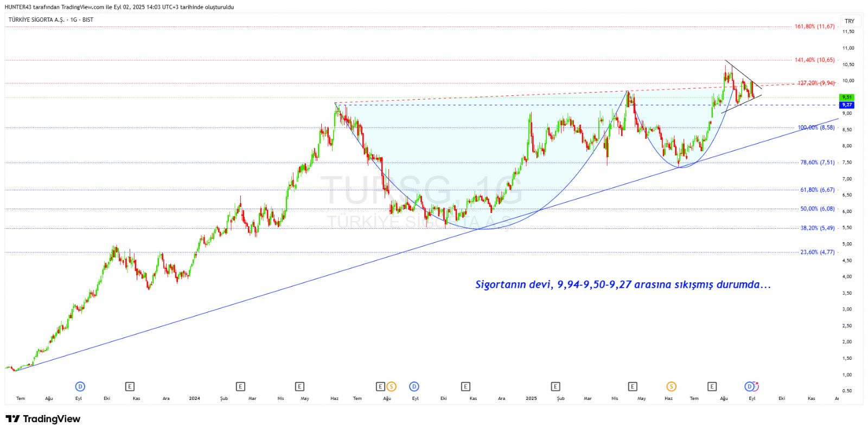
Task: Click the Şub label after 2025 on time axis
Action: click(560, 398)
